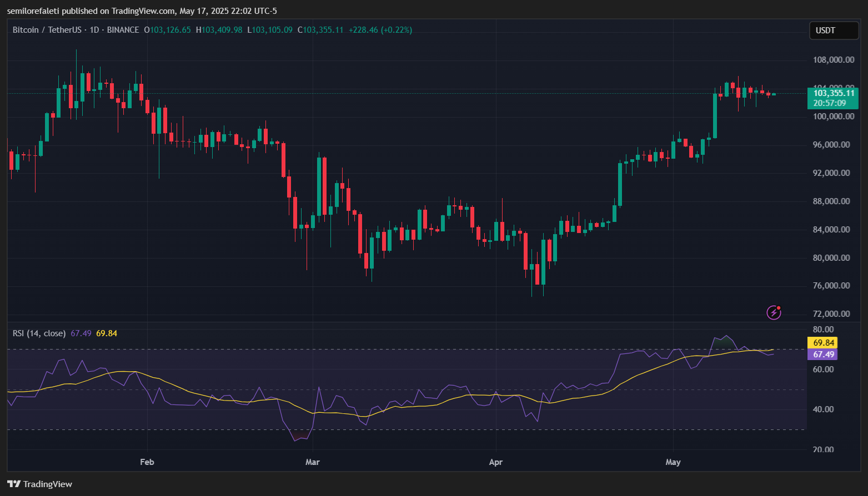Click the 40.00 level on RSI scale

(x=823, y=409)
